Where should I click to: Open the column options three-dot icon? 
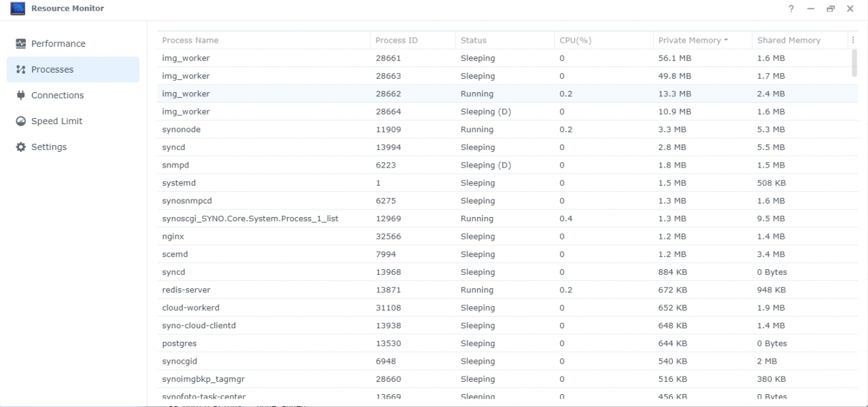(x=853, y=40)
